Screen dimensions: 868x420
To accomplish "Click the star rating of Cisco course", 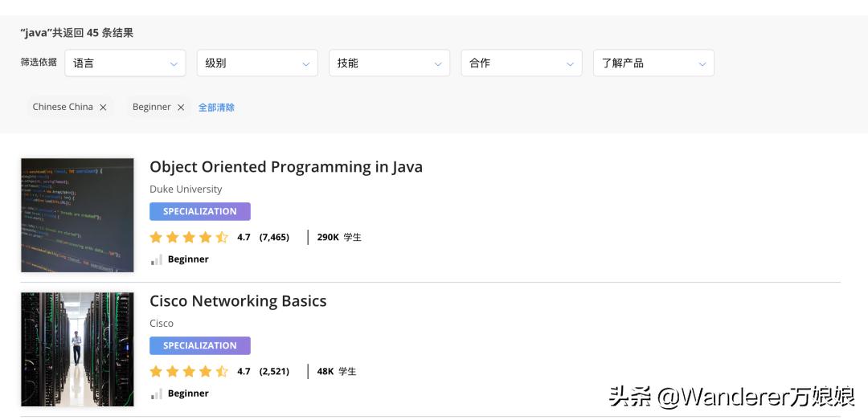I will (189, 372).
